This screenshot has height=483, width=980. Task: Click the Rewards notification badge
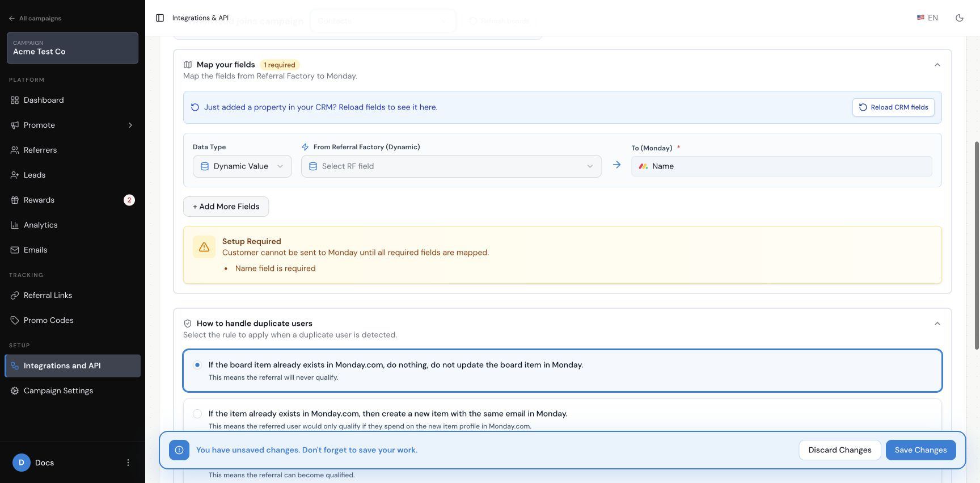(x=129, y=200)
